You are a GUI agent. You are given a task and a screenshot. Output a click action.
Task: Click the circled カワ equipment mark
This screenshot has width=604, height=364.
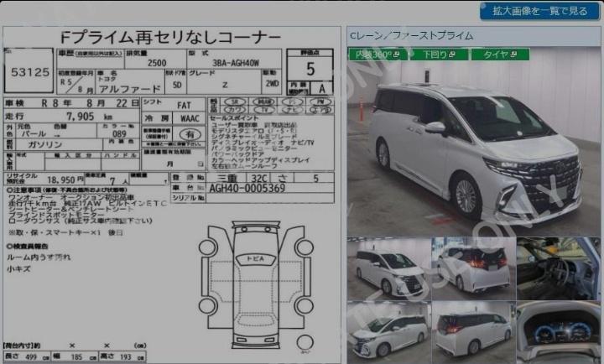click(x=235, y=110)
